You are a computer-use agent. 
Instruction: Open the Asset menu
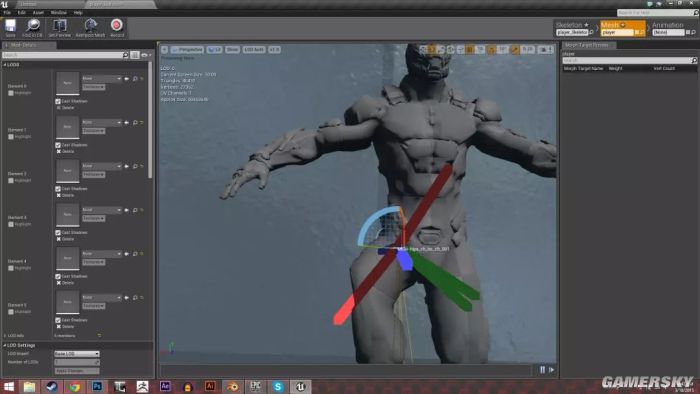click(38, 12)
